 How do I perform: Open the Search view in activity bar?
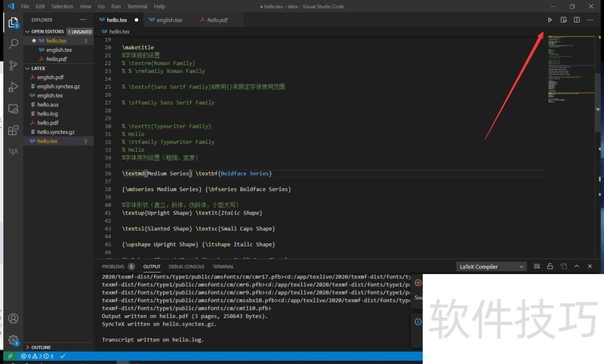click(13, 45)
